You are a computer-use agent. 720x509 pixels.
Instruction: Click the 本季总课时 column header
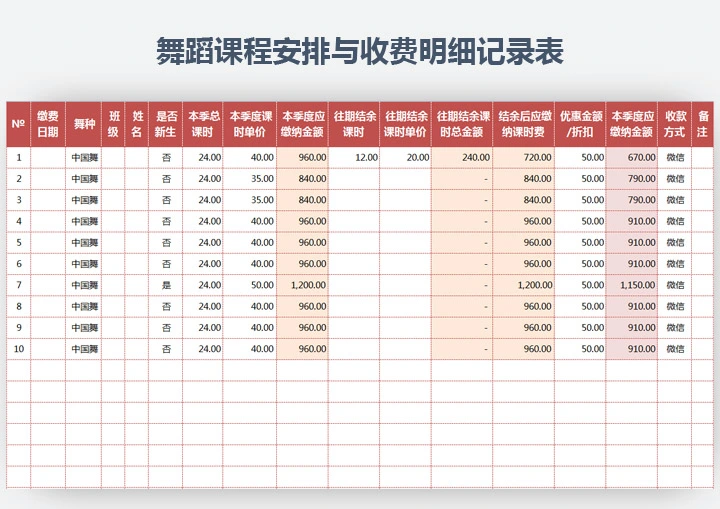click(203, 124)
